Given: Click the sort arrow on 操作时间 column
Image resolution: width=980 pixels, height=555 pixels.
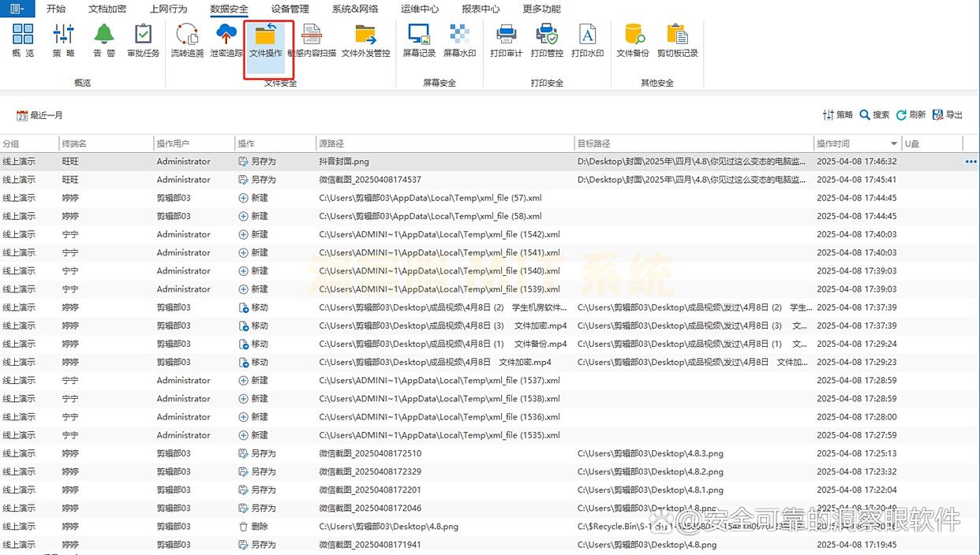Looking at the screenshot, I should click(x=894, y=143).
